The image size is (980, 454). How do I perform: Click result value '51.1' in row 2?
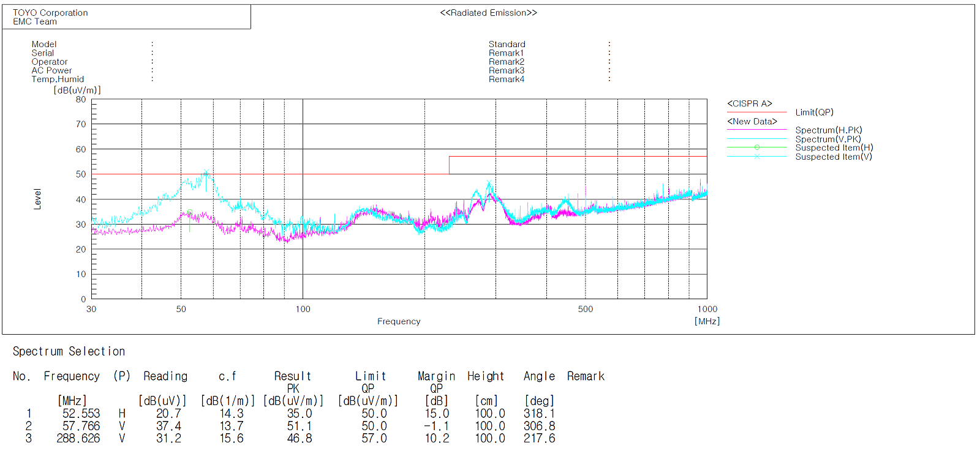click(300, 426)
